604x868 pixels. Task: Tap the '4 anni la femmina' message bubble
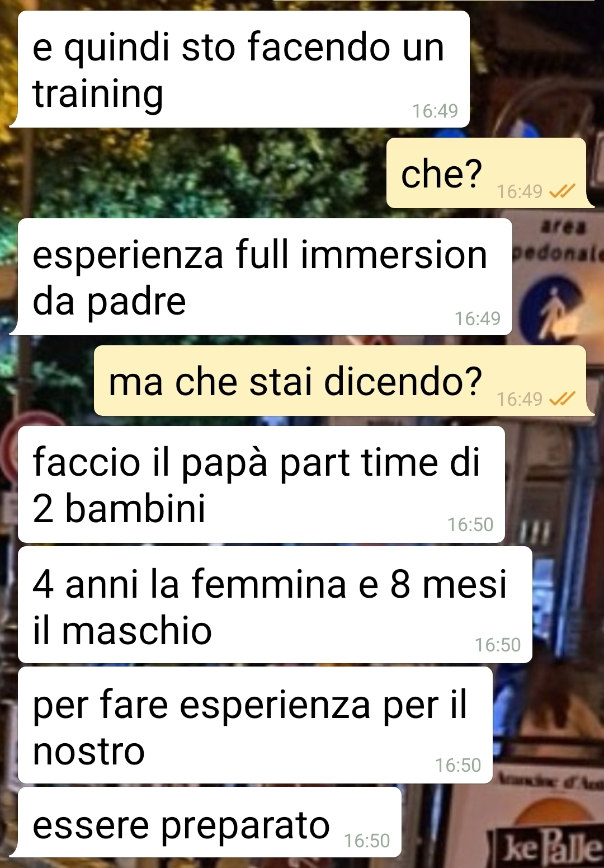coord(275,604)
